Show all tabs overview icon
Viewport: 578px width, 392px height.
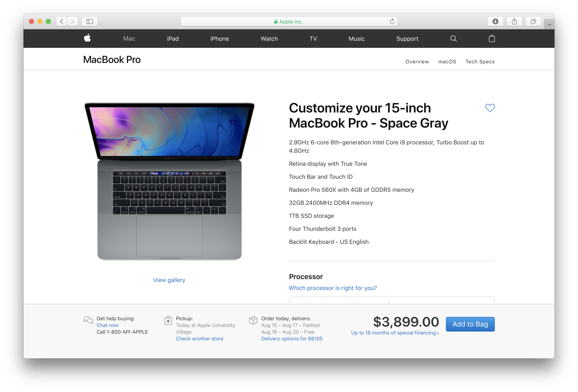pyautogui.click(x=533, y=22)
